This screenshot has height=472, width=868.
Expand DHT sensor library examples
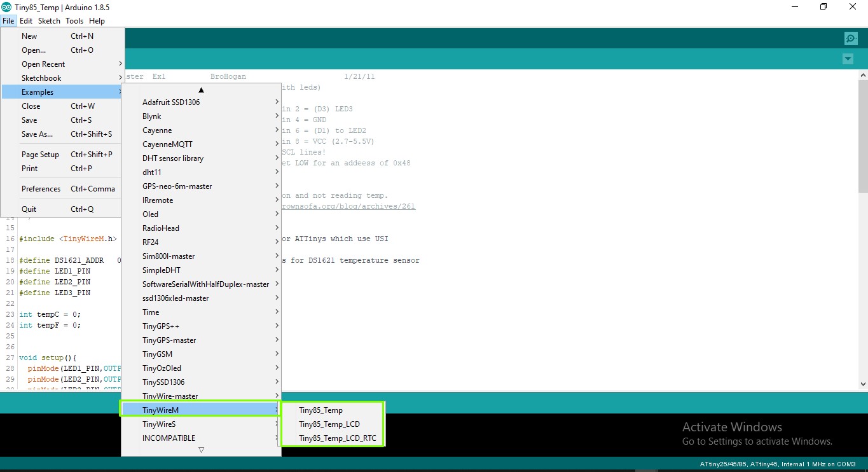point(201,158)
